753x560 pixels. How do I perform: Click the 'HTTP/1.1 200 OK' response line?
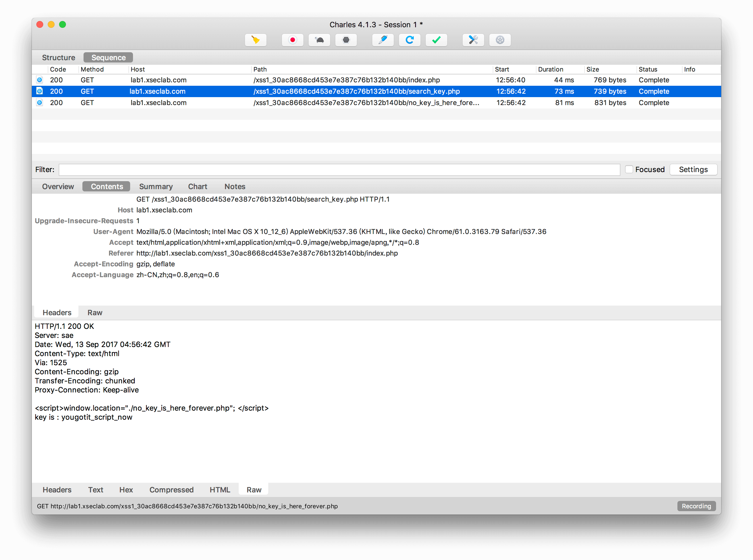(x=64, y=327)
